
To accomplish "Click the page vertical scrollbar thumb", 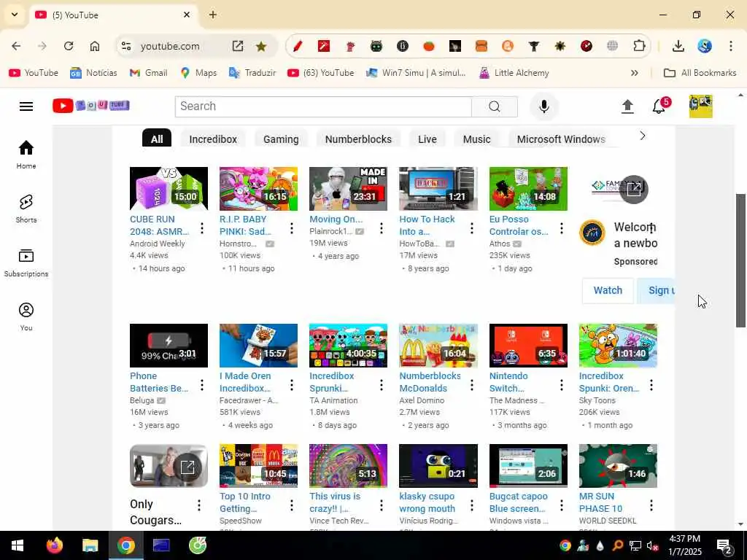I will coord(740,260).
